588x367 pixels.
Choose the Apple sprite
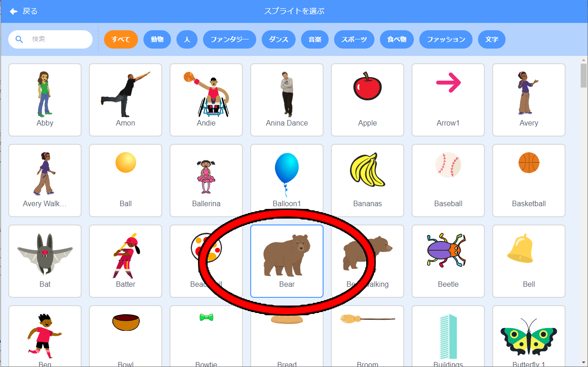368,100
